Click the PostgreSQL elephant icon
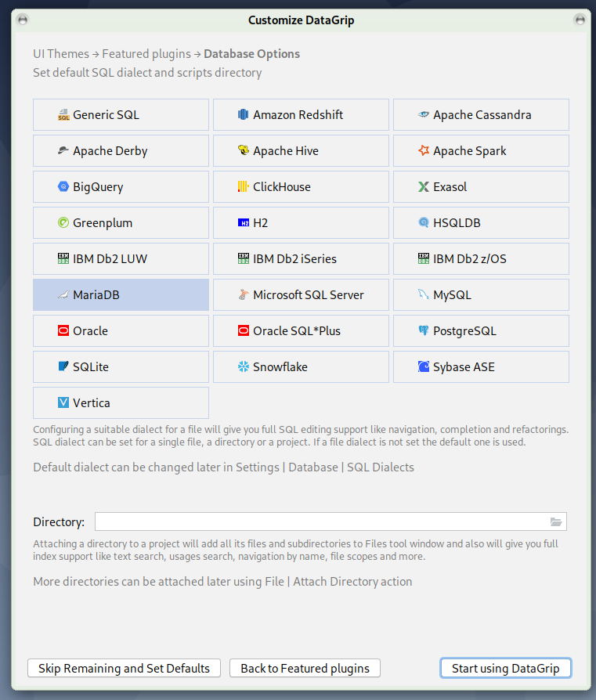Viewport: 596px width, 700px height. [x=423, y=330]
